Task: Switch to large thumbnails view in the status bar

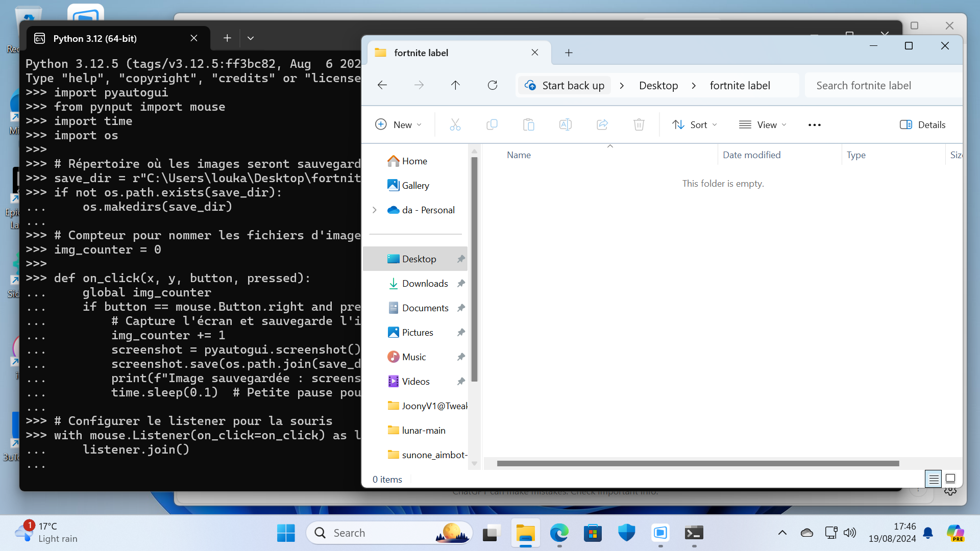Action: tap(950, 479)
